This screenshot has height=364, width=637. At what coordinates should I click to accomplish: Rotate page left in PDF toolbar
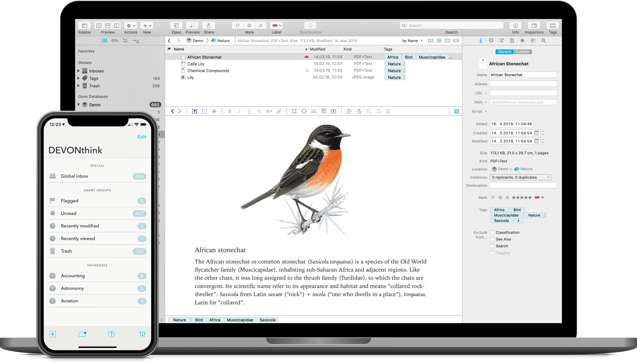pyautogui.click(x=349, y=111)
